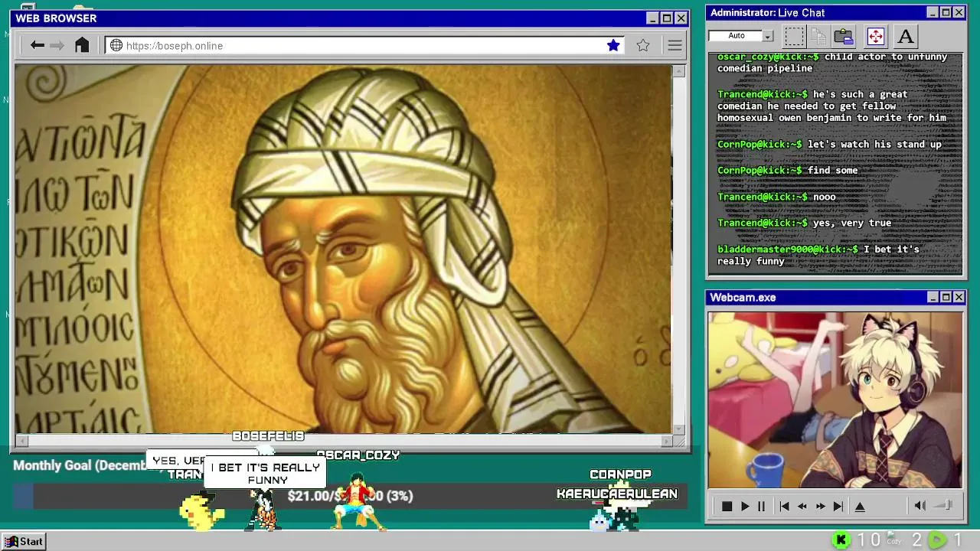The width and height of the screenshot is (980, 551).
Task: Click the Copy icon in Live Chat
Action: [818, 36]
